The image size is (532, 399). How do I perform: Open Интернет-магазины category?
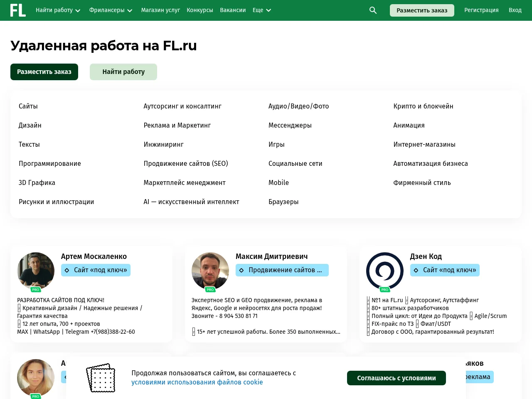(x=424, y=145)
